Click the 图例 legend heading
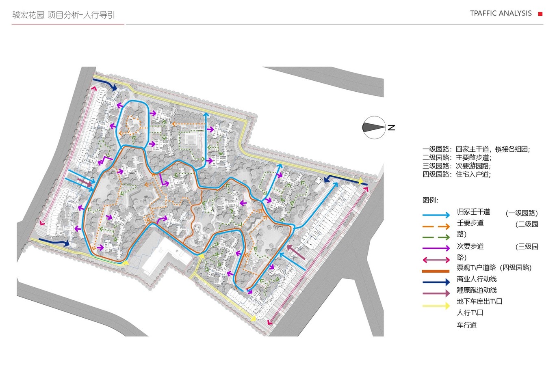555x392 pixels. 431,200
